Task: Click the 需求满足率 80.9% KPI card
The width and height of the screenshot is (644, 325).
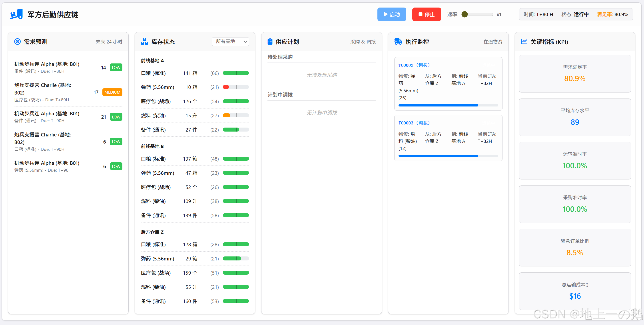Action: tap(575, 74)
